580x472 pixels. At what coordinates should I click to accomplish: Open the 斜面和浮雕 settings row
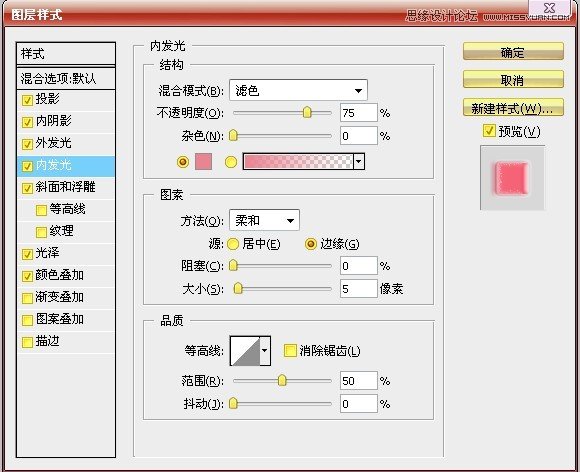[66, 188]
